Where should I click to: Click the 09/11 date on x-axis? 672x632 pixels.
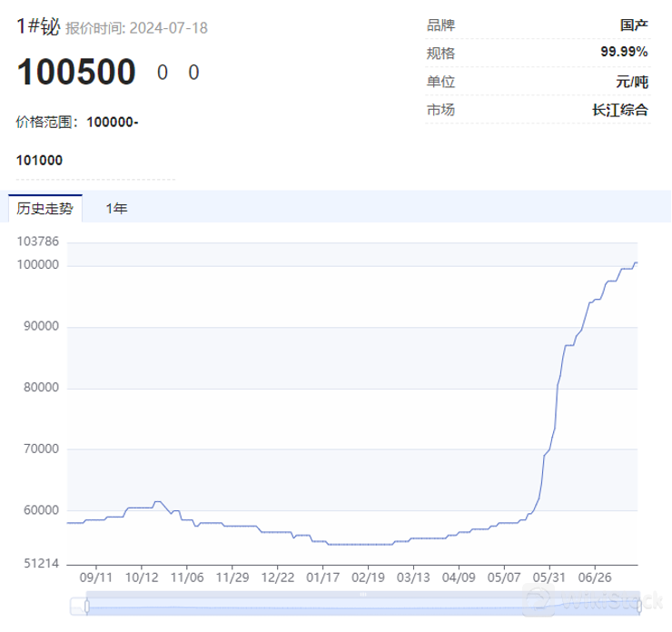[x=95, y=577]
